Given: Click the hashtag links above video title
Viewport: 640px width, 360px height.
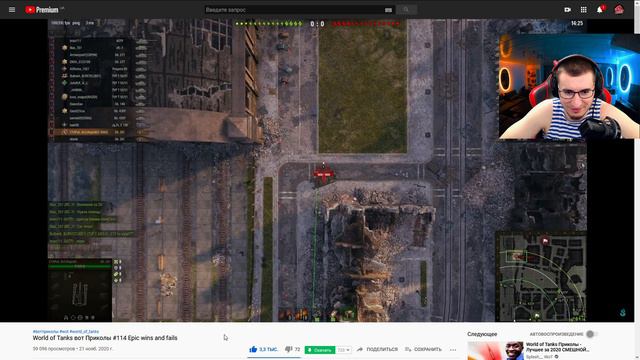Looking at the screenshot, I should (x=66, y=331).
